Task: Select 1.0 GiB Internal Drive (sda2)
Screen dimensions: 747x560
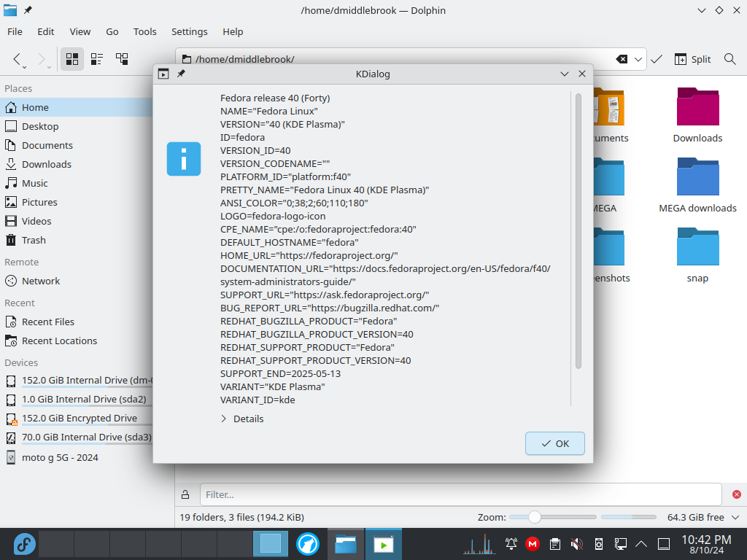Action: pos(77,400)
